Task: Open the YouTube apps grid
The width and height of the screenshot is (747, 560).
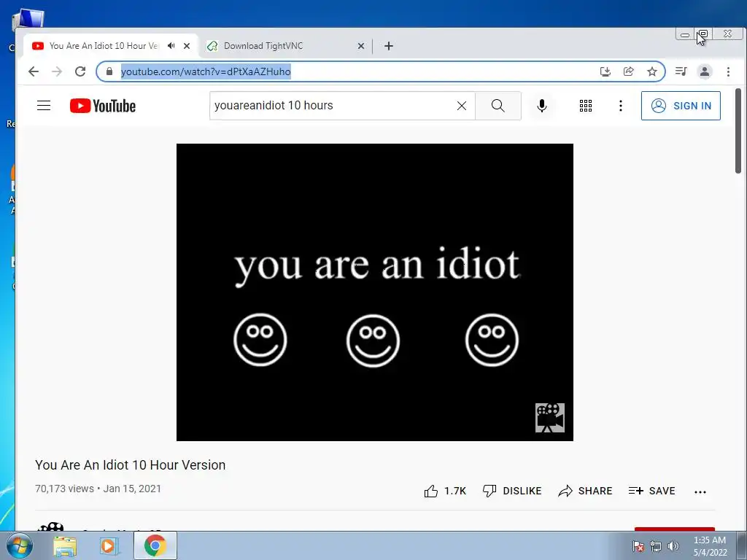Action: [x=586, y=106]
